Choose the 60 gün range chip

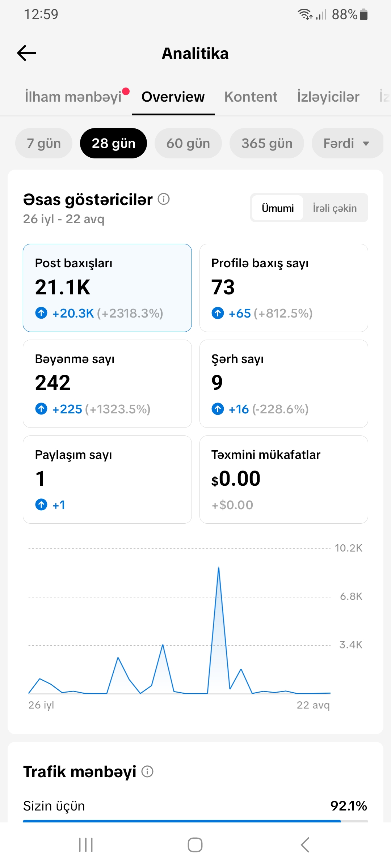point(188,143)
